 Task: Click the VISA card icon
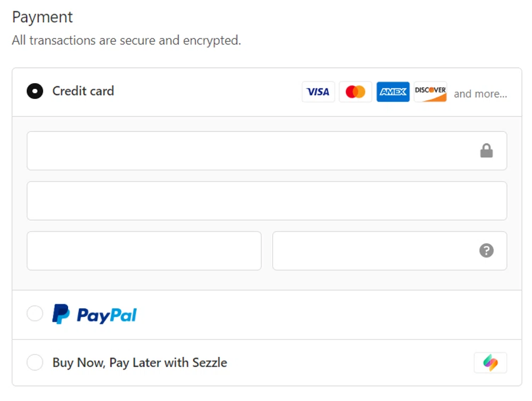point(318,92)
